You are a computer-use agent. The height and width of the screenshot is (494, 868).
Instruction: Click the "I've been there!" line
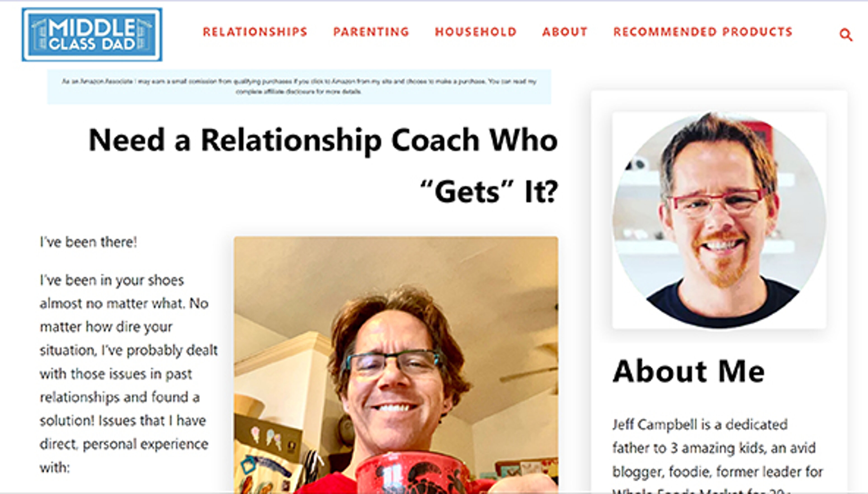coord(88,242)
